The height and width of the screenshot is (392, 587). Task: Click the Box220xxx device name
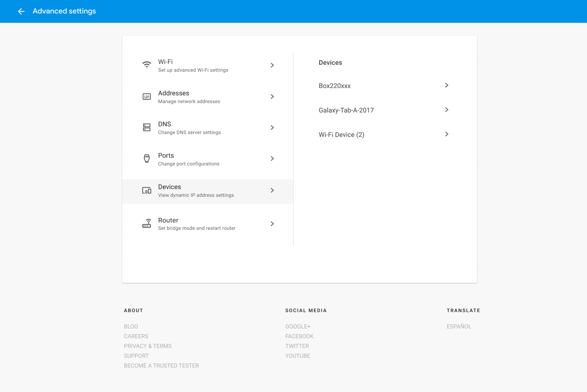point(335,86)
